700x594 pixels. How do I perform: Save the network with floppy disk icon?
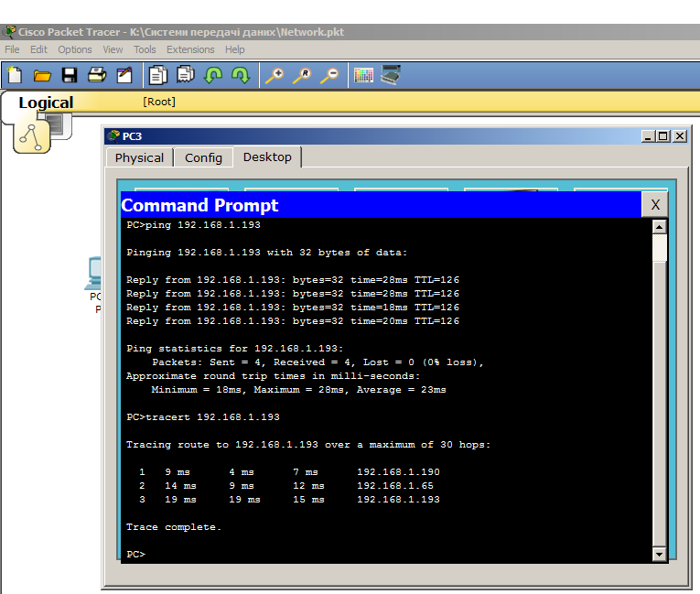[x=70, y=75]
